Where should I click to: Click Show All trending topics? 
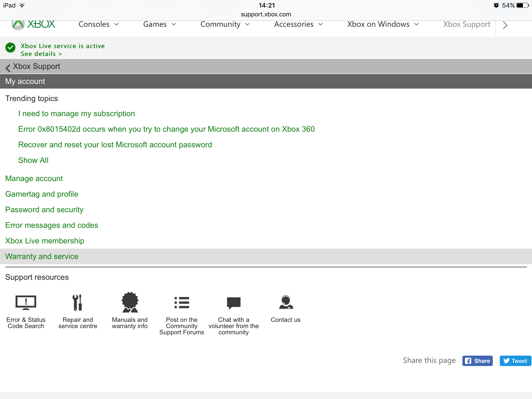33,160
